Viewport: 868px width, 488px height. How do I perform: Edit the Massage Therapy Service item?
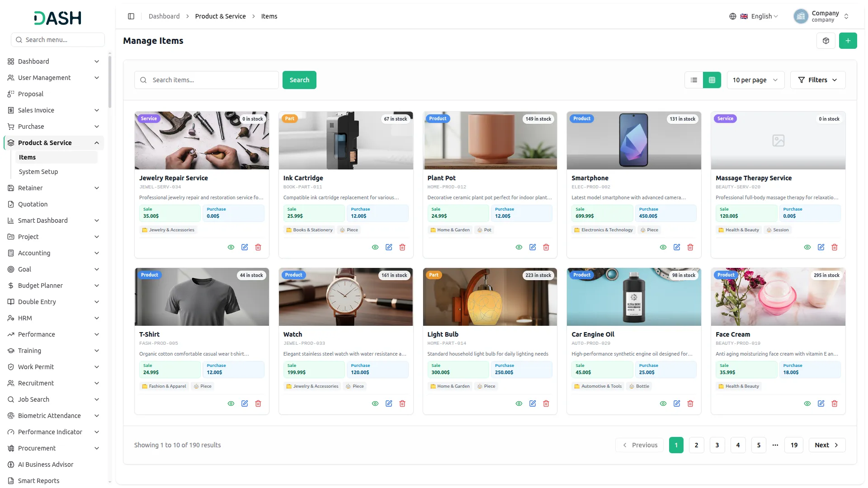click(821, 247)
